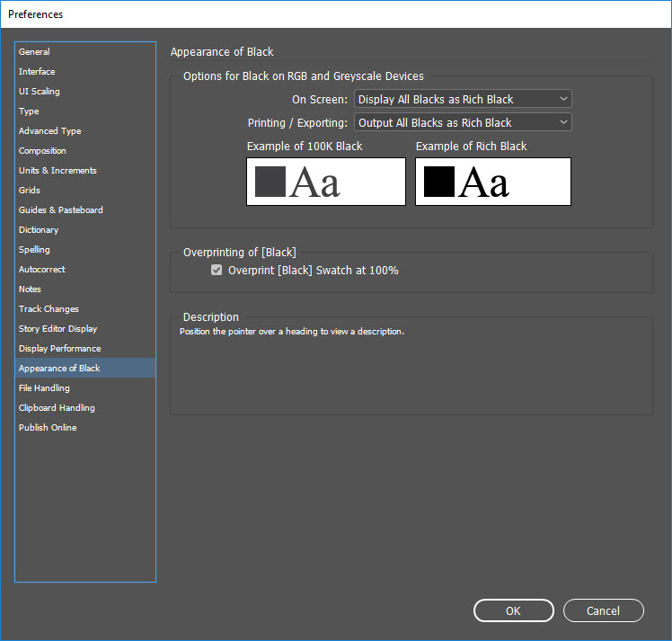Viewport: 672px width, 641px height.
Task: Toggle Overprint [Black] Swatch at 100% checkbox
Action: tap(217, 270)
